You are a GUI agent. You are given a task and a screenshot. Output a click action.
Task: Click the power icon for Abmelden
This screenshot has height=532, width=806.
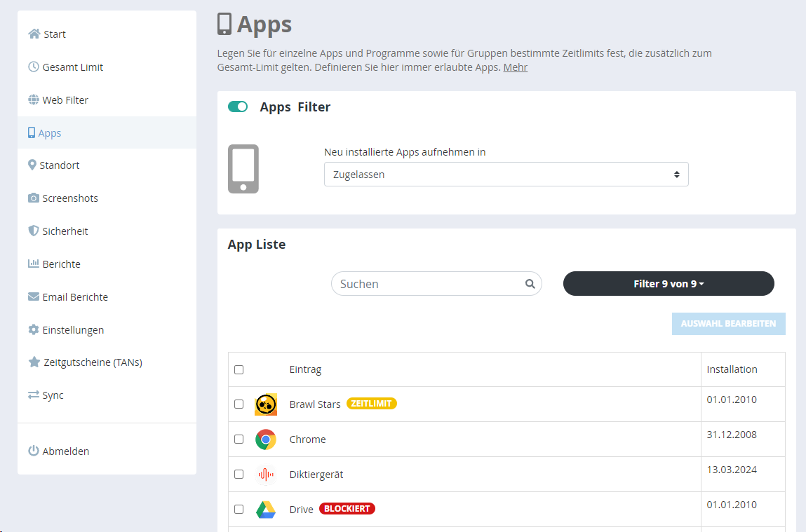coord(34,451)
